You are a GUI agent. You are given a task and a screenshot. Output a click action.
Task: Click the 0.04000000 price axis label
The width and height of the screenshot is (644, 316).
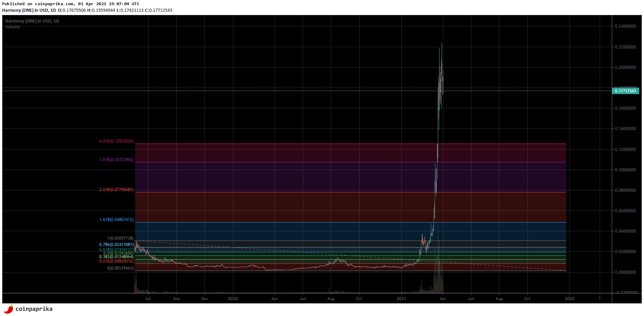click(x=625, y=231)
